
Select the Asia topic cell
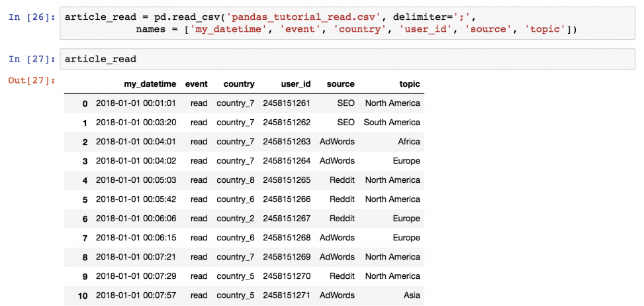coord(411,295)
